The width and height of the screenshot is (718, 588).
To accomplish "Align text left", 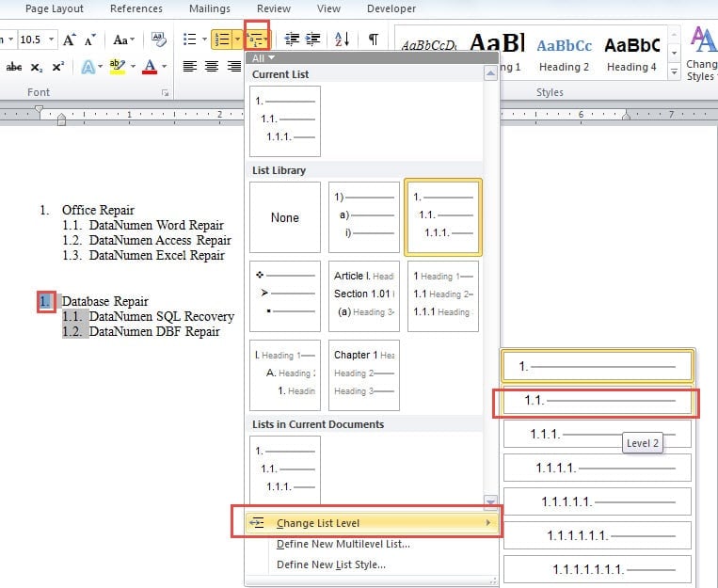I will (189, 67).
